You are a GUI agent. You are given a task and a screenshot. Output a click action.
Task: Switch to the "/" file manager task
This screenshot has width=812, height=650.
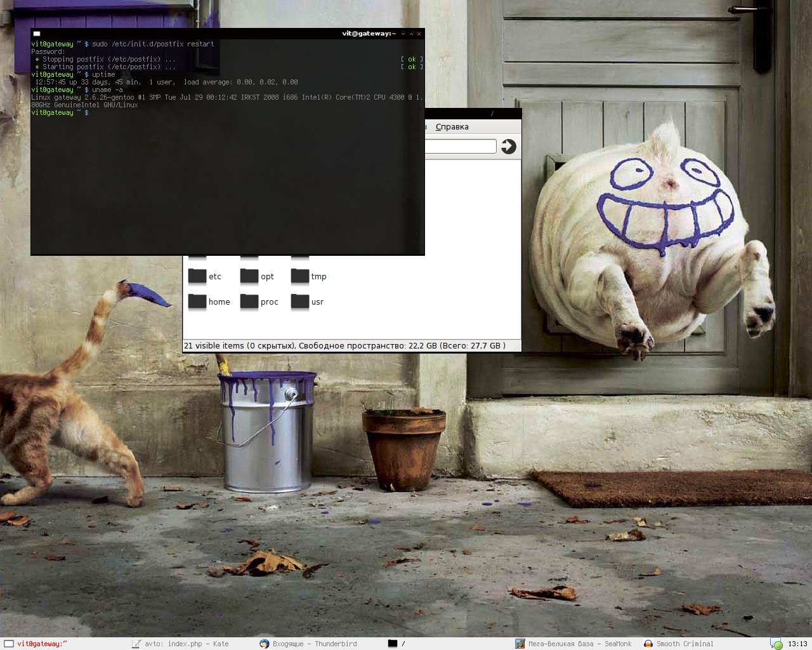[396, 644]
